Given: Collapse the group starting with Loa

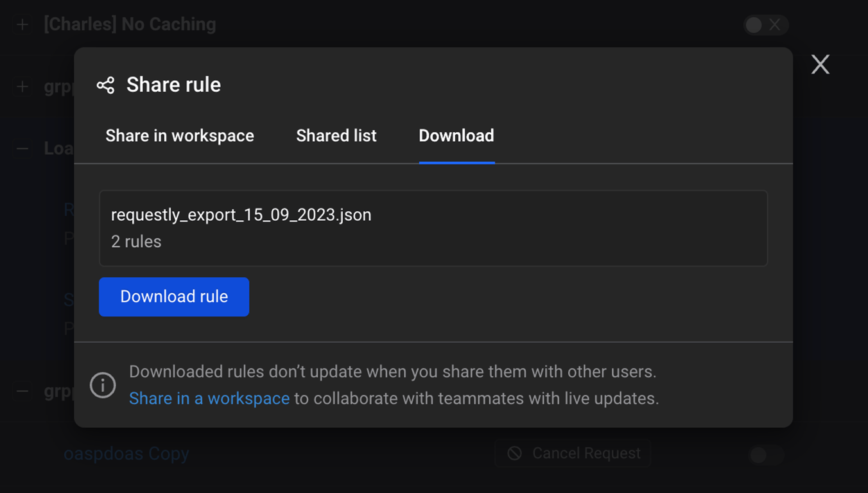Looking at the screenshot, I should (22, 149).
